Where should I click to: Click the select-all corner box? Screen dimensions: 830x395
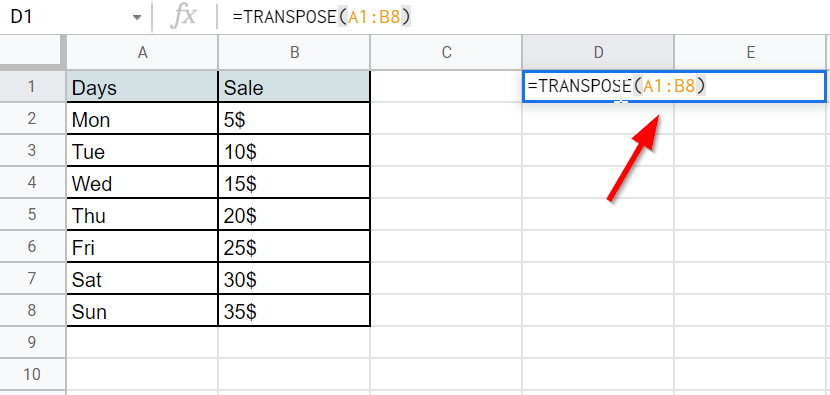pyautogui.click(x=32, y=51)
